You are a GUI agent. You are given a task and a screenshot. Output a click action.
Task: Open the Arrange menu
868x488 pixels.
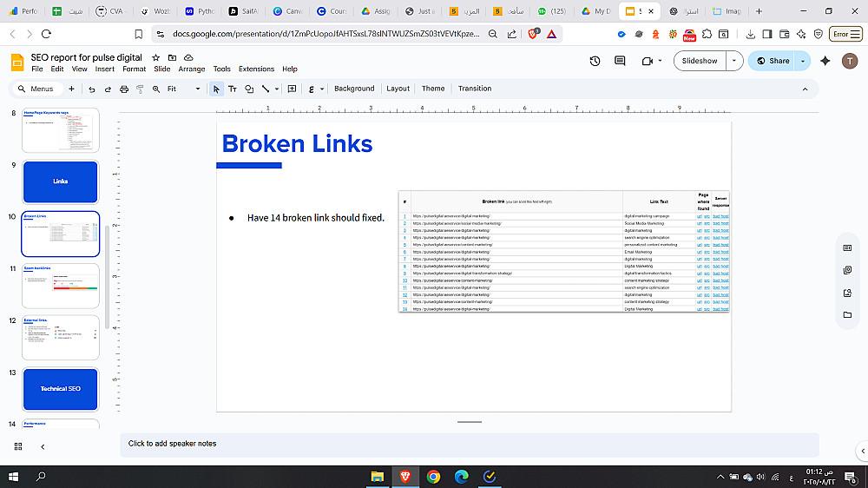[x=192, y=69]
